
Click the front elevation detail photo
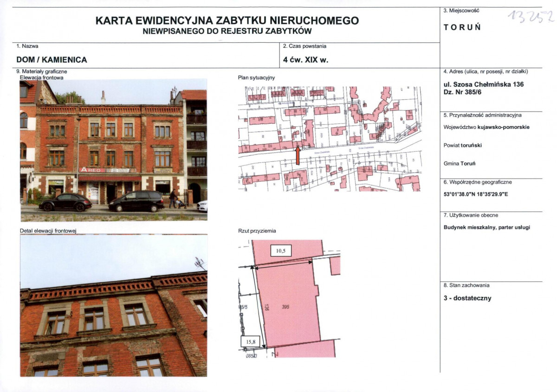coord(113,305)
